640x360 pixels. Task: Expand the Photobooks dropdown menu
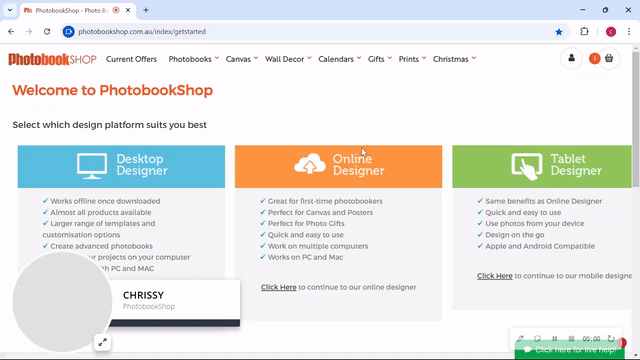point(194,59)
